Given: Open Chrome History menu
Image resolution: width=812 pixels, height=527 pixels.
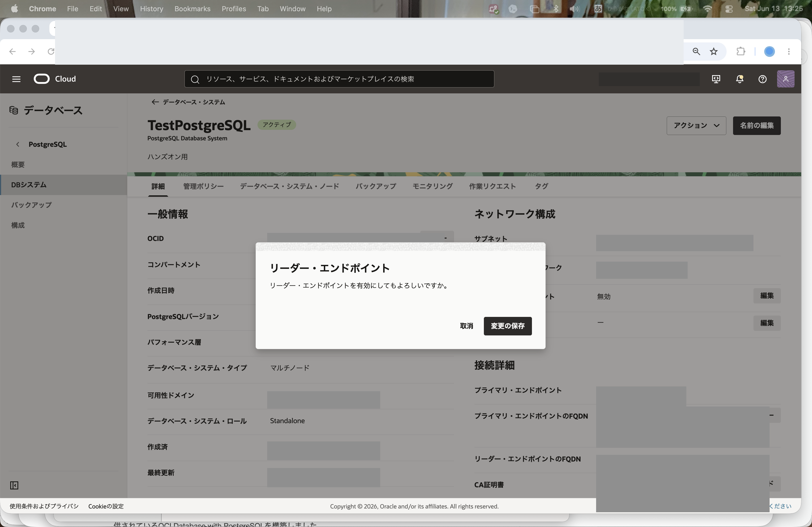Looking at the screenshot, I should (x=151, y=9).
